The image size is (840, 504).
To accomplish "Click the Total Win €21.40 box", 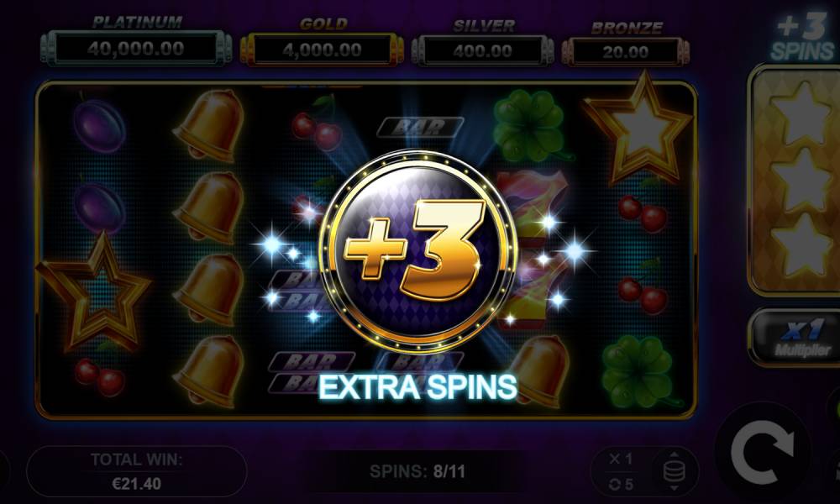I will click(x=137, y=471).
